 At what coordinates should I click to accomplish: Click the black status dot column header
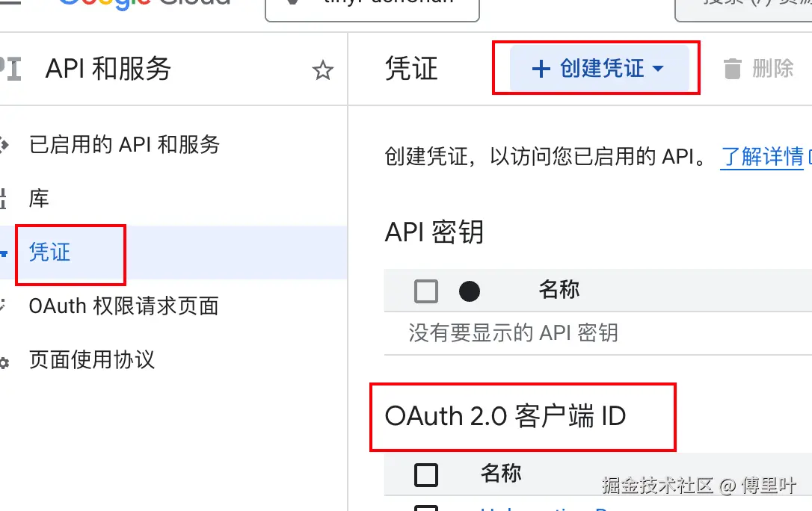[x=469, y=291]
